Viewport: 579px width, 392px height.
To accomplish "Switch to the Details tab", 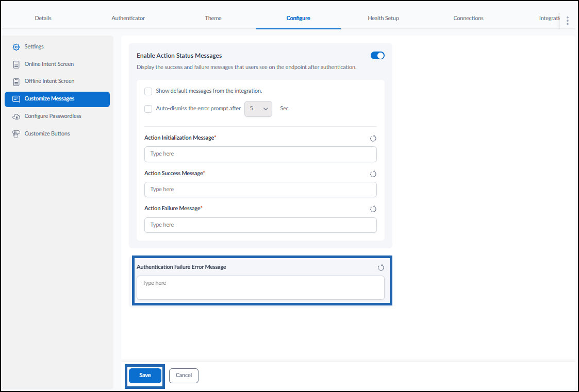I will click(x=43, y=18).
